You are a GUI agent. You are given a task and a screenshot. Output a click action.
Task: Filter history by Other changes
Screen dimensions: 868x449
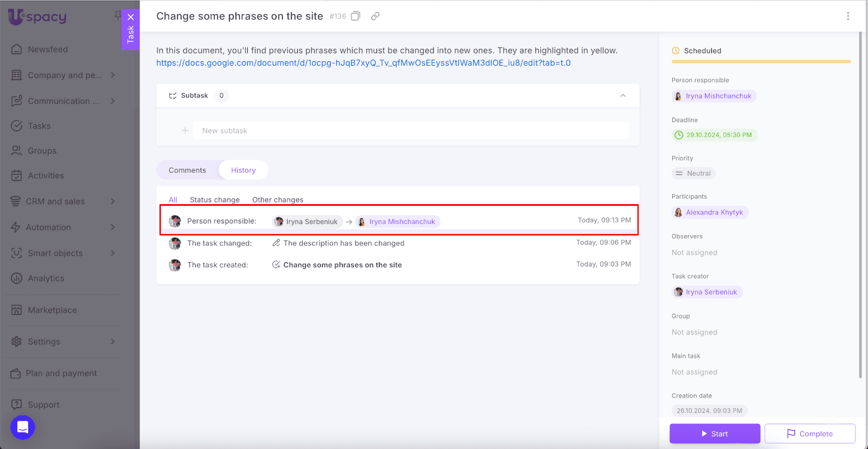[x=277, y=200]
